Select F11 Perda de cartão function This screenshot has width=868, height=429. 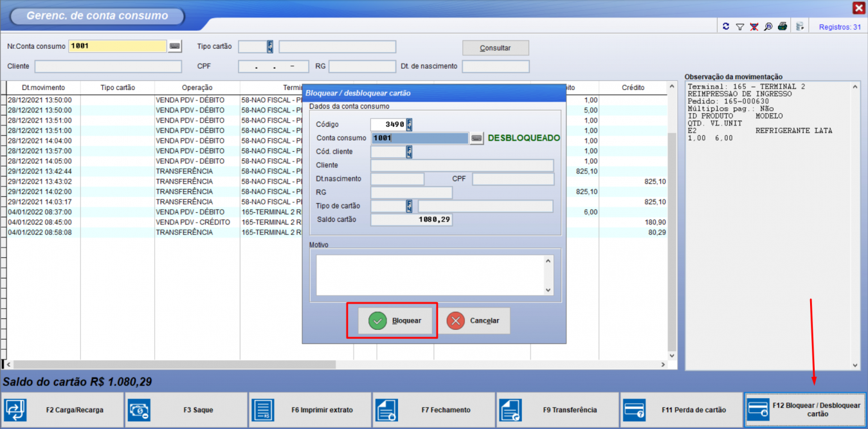point(681,410)
